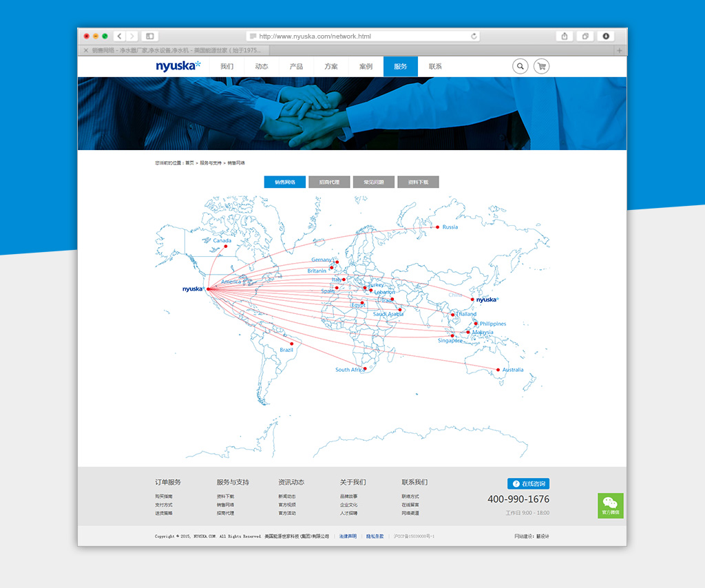Click the Australia point on map

coord(498,370)
